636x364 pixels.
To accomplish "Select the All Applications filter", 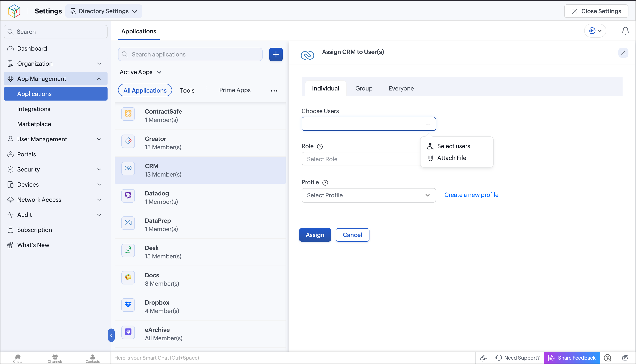I will click(x=145, y=90).
